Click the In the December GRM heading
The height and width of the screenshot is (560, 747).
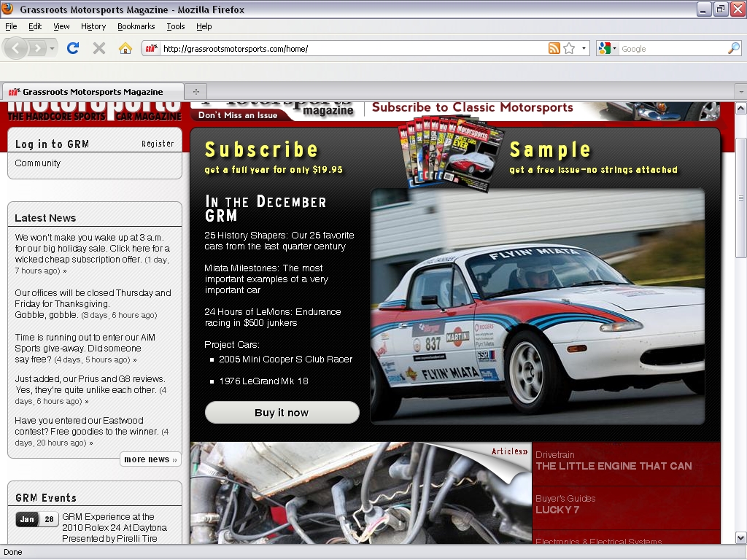click(266, 208)
